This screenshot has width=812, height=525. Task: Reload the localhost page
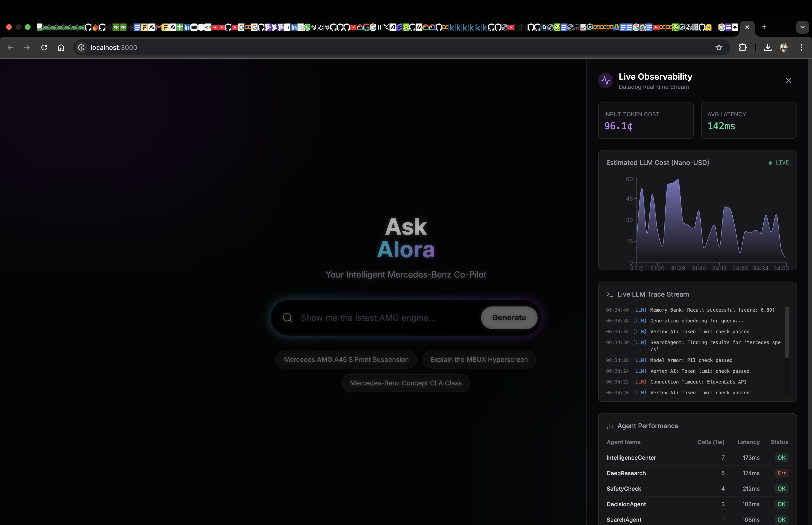tap(44, 47)
